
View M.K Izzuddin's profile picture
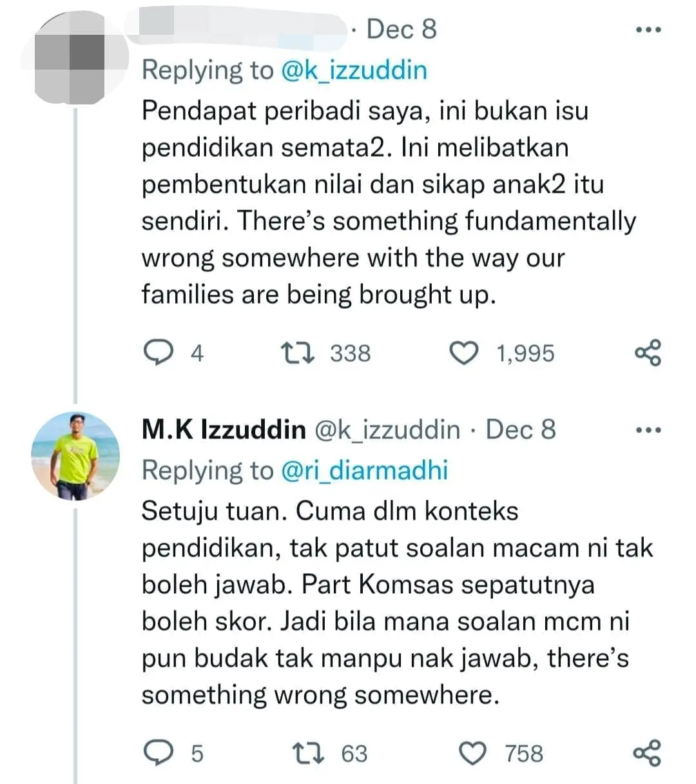point(75,455)
